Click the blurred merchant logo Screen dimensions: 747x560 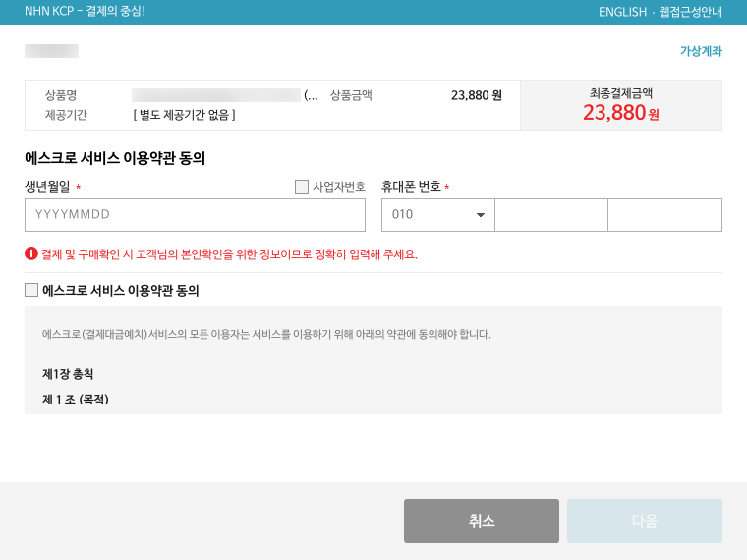51,51
